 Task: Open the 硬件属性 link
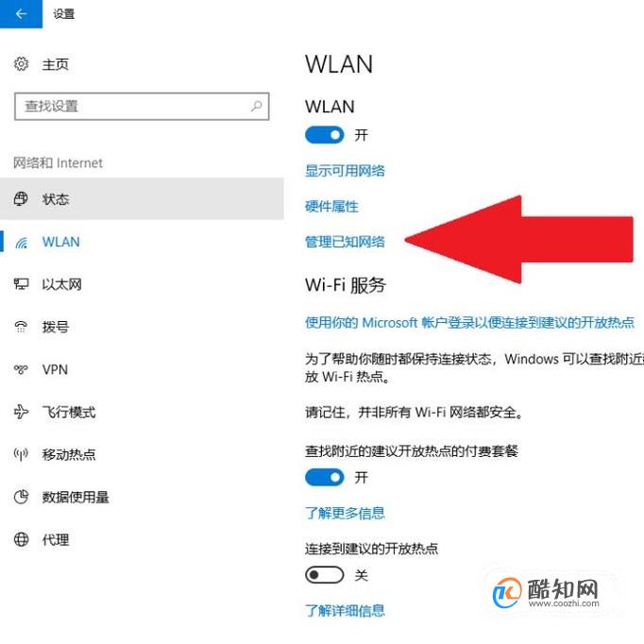(331, 206)
